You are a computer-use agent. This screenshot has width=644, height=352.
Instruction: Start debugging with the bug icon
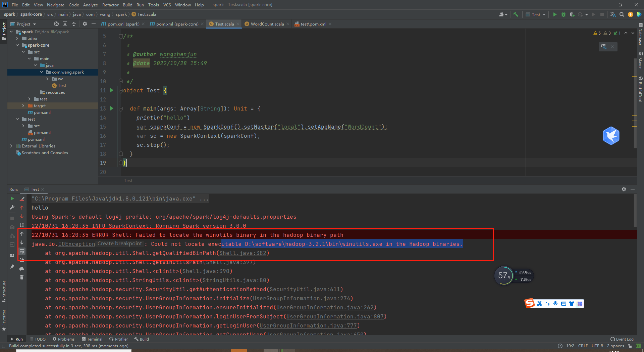point(563,14)
